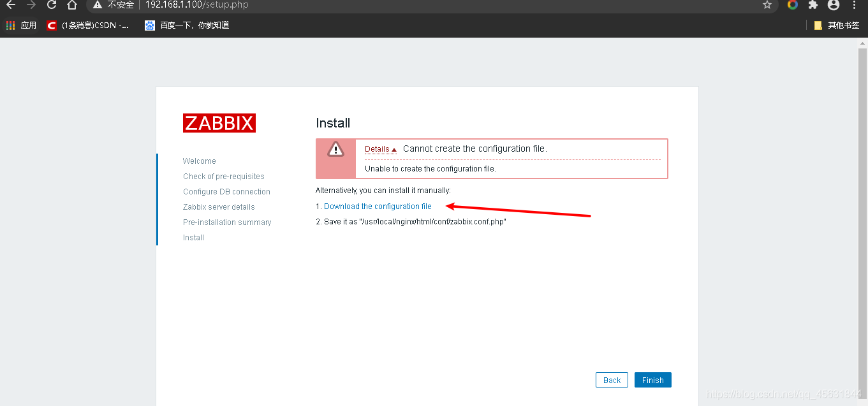Click the browser forward arrow
Image resolution: width=868 pixels, height=406 pixels.
31,5
